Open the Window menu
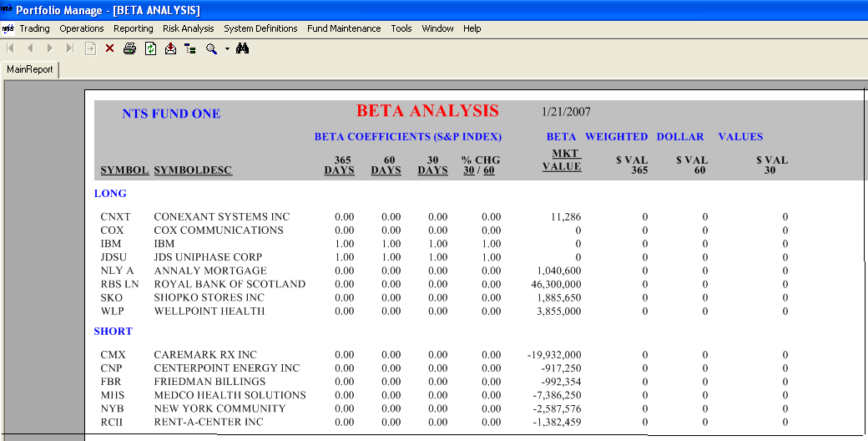The height and width of the screenshot is (441, 868). point(437,28)
